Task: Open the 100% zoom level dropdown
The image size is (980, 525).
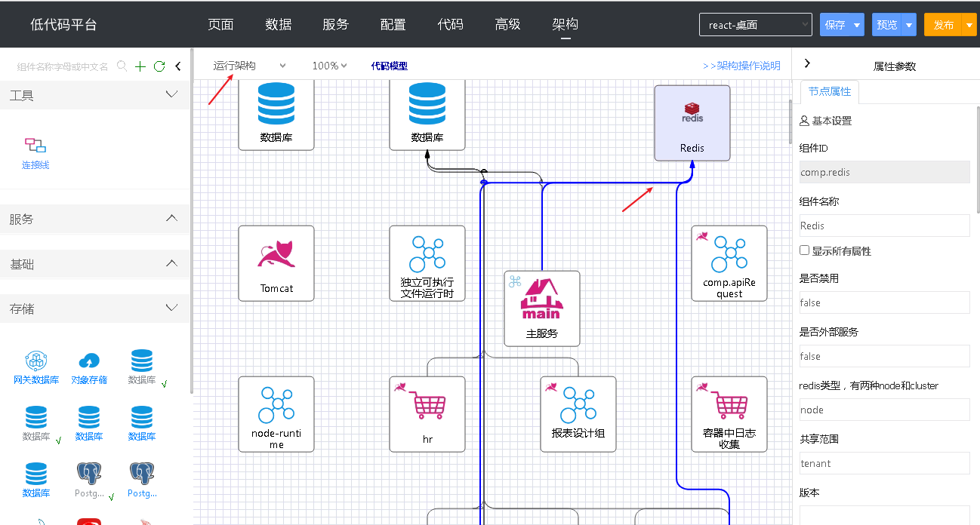Action: (329, 66)
